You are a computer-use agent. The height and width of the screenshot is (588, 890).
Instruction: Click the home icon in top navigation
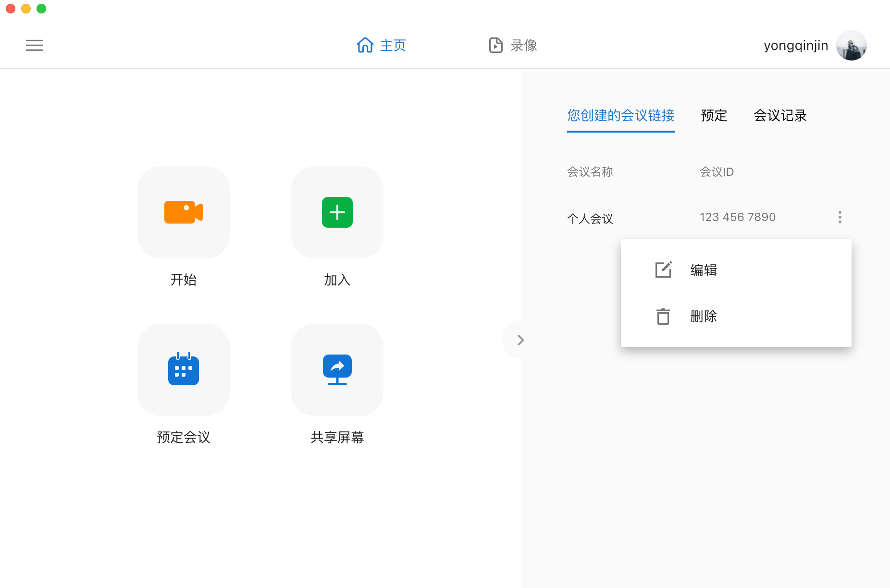pyautogui.click(x=365, y=45)
